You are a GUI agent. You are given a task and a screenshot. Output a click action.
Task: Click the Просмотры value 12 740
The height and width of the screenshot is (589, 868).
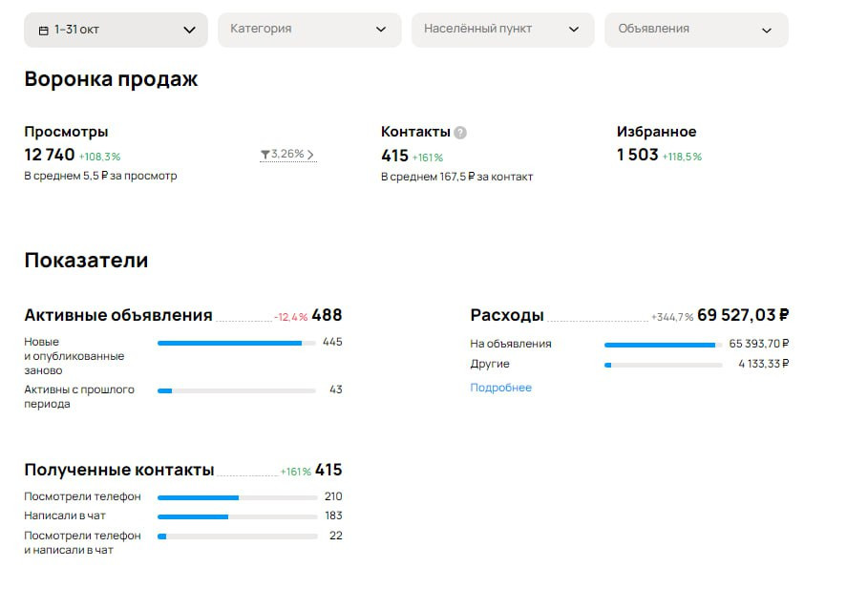point(50,155)
